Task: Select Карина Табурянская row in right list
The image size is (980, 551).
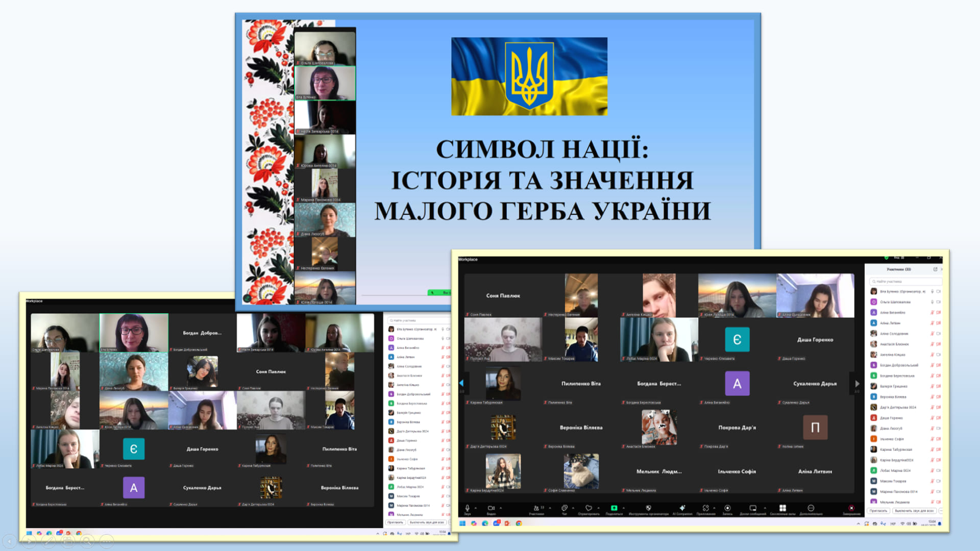Action: point(906,449)
